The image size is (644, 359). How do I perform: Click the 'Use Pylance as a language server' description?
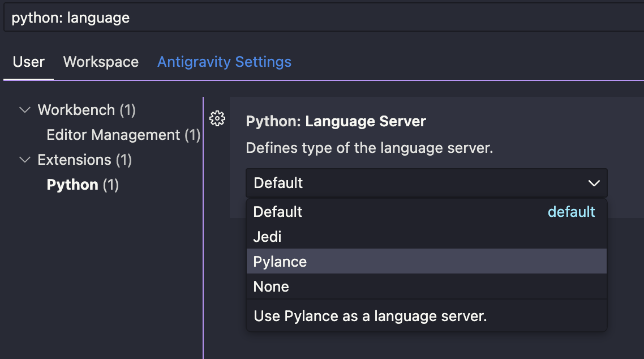(370, 316)
